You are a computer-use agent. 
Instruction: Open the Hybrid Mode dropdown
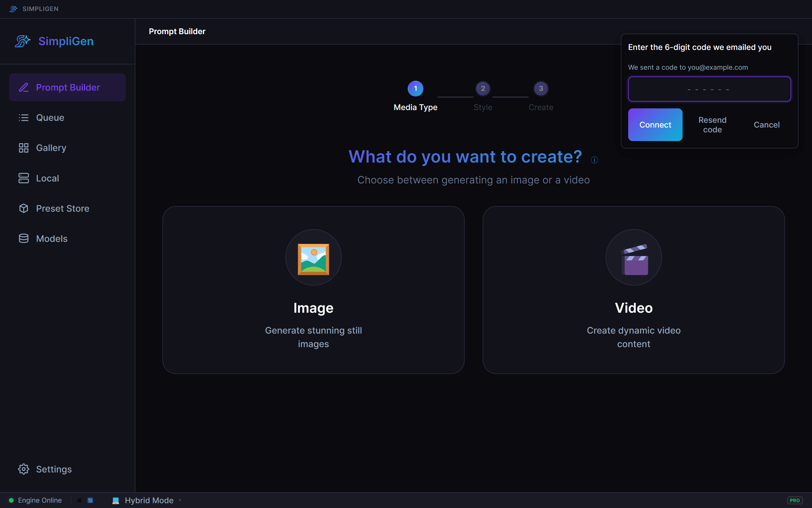147,500
